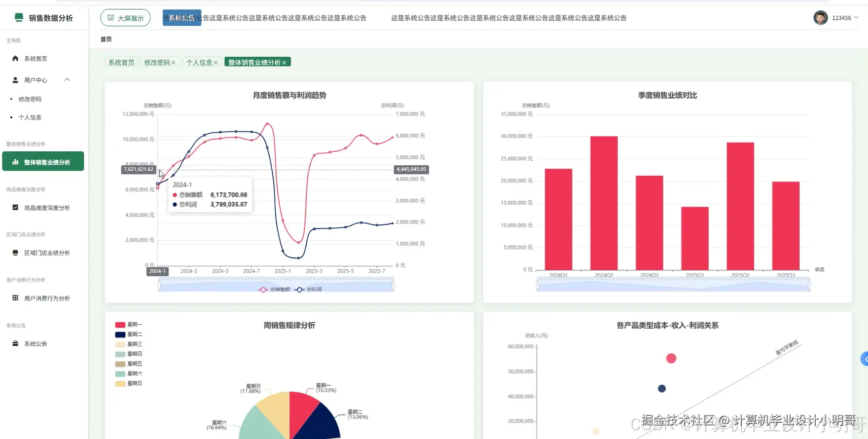Click the chart icon beside 商品维度深度分析
The width and height of the screenshot is (868, 439).
coord(15,208)
